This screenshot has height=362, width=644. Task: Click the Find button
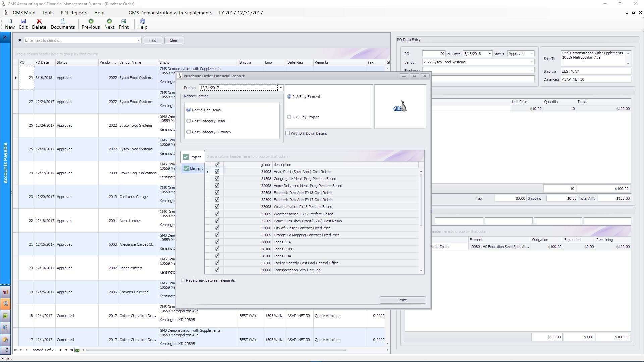coord(153,40)
